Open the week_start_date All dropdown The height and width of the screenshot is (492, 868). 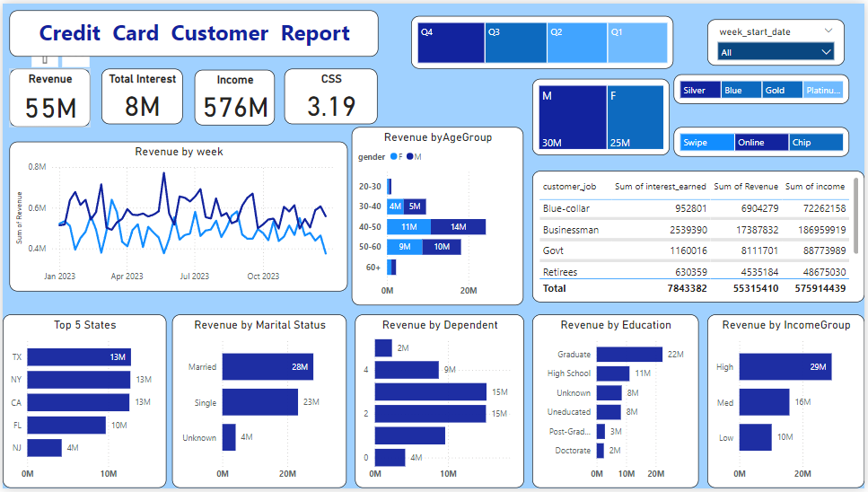pos(775,52)
